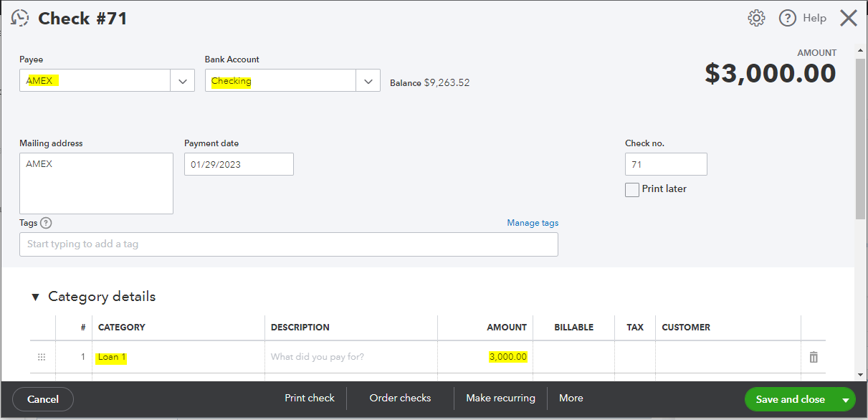The height and width of the screenshot is (420, 868).
Task: Grab the drag handle on row 1
Action: [42, 357]
